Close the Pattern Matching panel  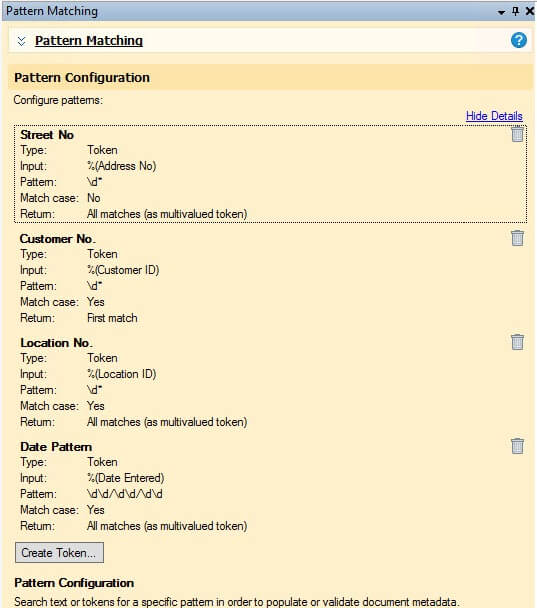click(x=530, y=11)
